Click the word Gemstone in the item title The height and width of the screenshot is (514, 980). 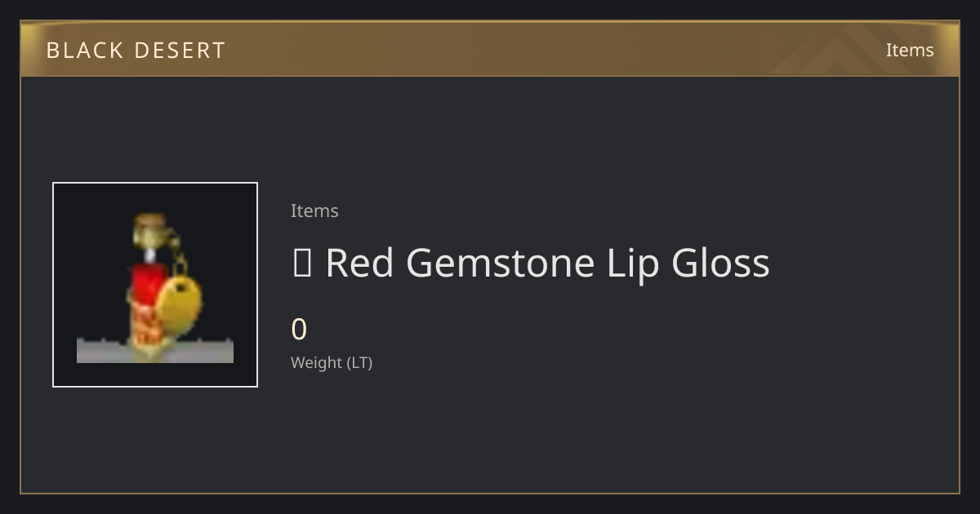[500, 263]
